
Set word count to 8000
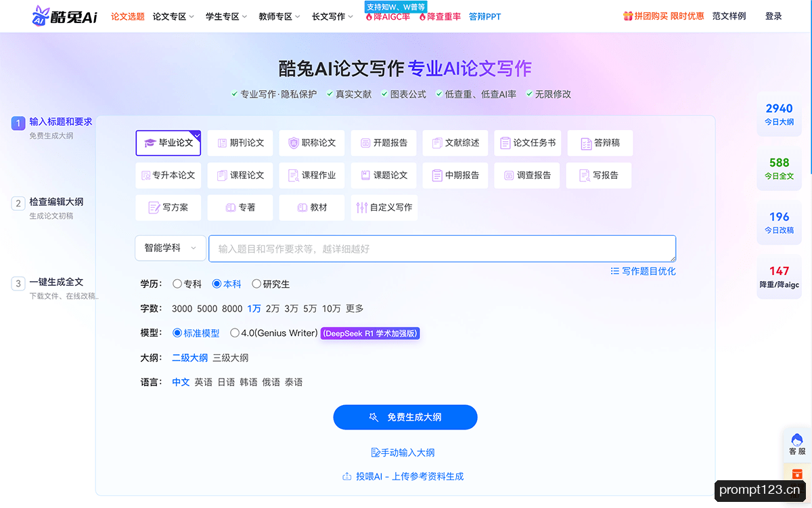pyautogui.click(x=232, y=308)
